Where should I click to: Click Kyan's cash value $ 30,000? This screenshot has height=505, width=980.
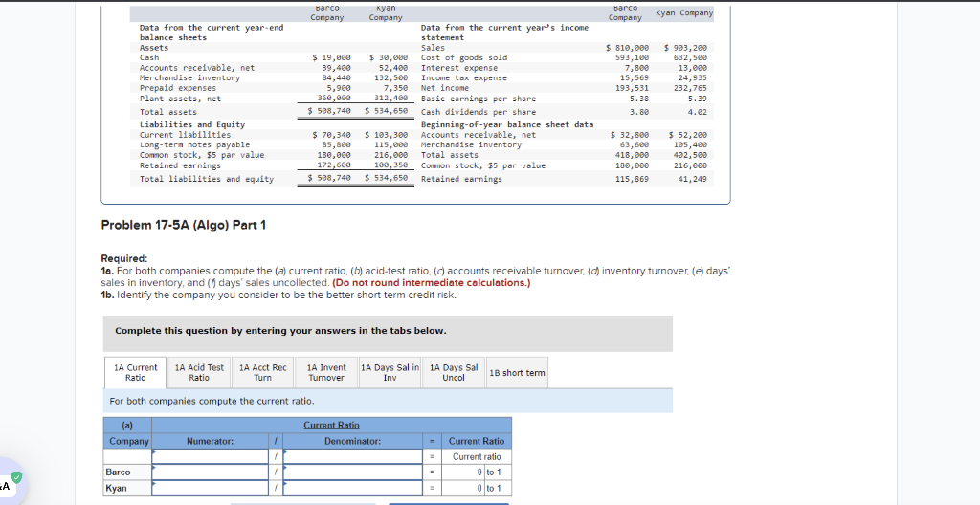[389, 57]
